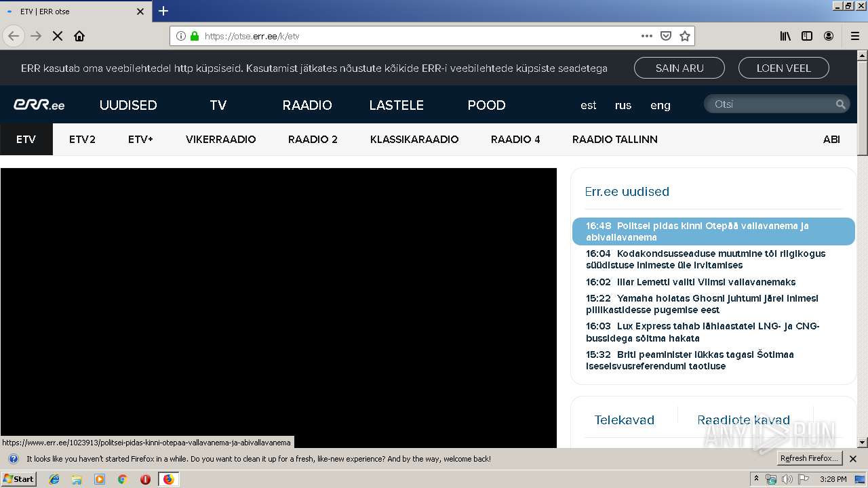Click the green padlock security icon

pos(195,36)
